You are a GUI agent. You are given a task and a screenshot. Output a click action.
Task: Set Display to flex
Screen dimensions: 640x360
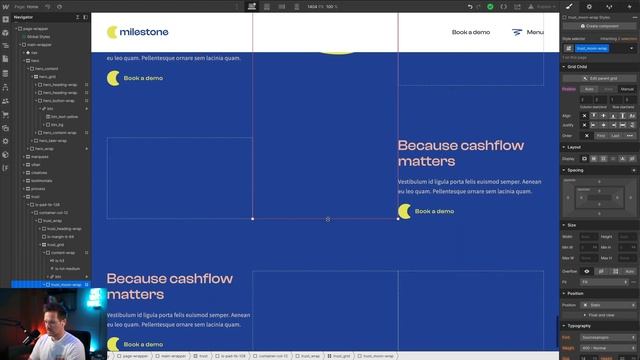coord(593,158)
